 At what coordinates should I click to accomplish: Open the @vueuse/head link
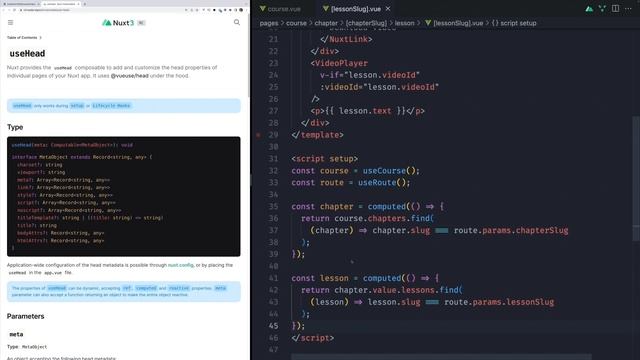click(129, 76)
